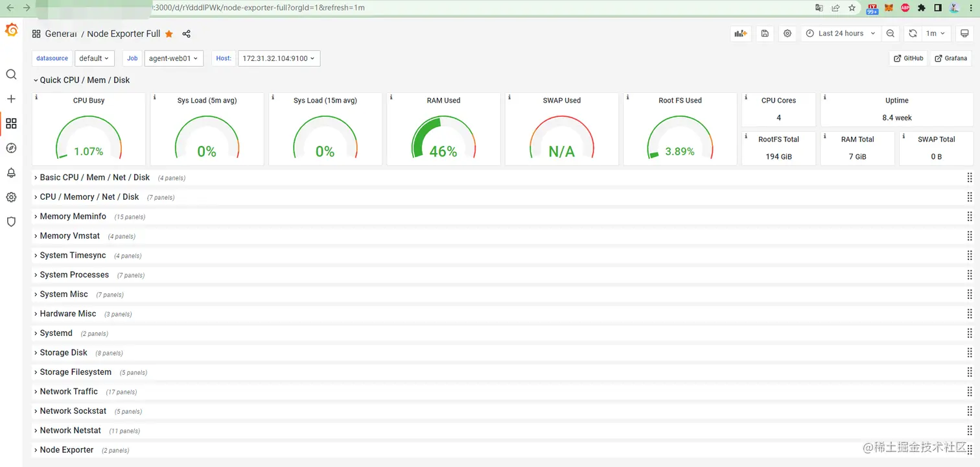Save the dashboard with the disk icon
The width and height of the screenshot is (980, 467).
(x=764, y=33)
